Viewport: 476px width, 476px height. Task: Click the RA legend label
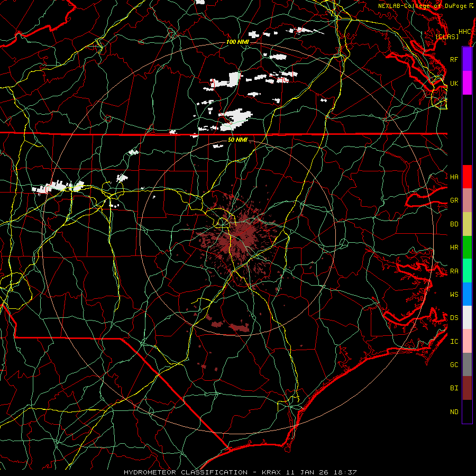coord(454,271)
